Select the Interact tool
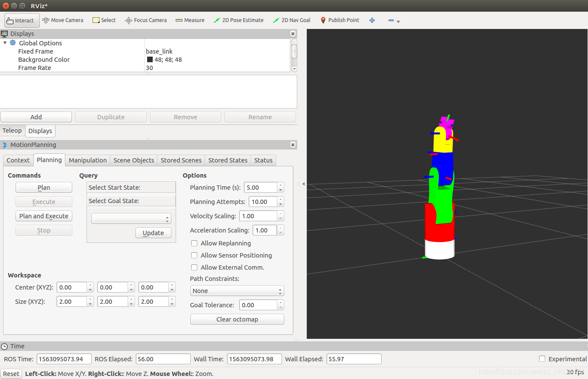The image size is (588, 379). coord(22,20)
